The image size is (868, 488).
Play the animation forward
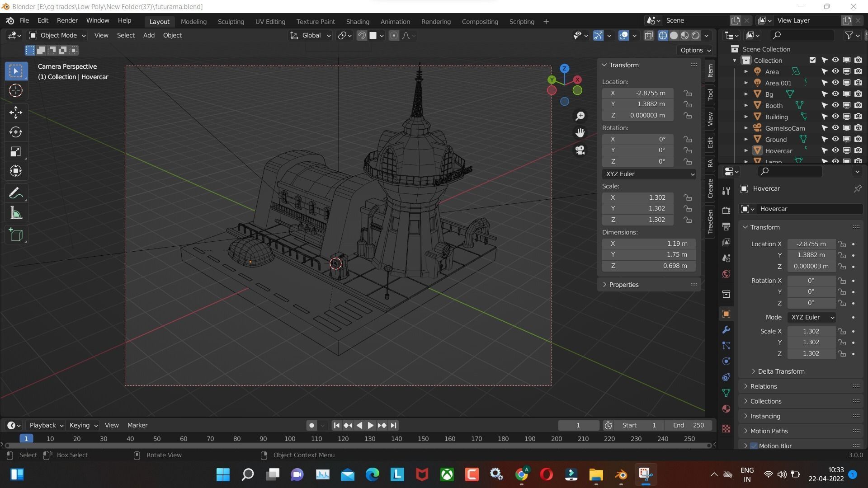coord(370,425)
